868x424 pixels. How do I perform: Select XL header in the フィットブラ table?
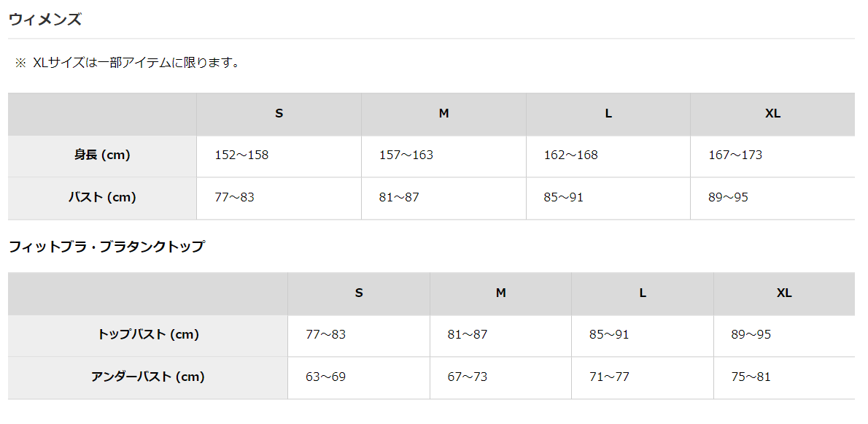[784, 293]
